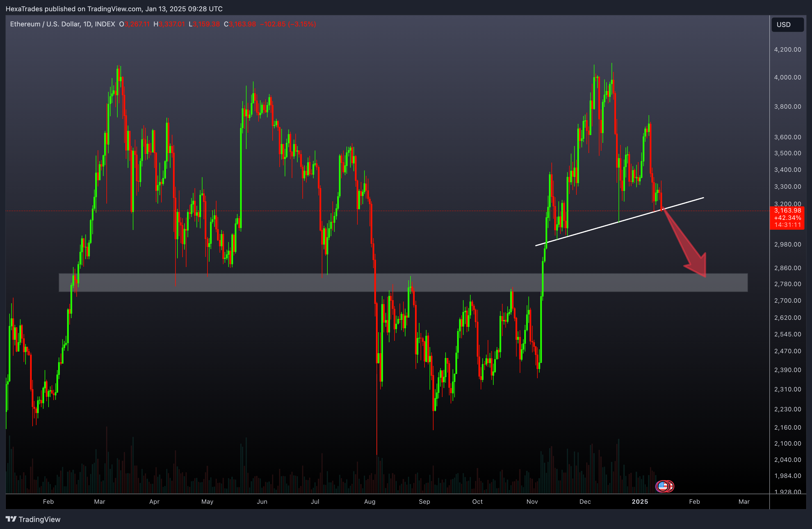The image size is (812, 529).
Task: Click the Apr label on time axis
Action: 154,502
